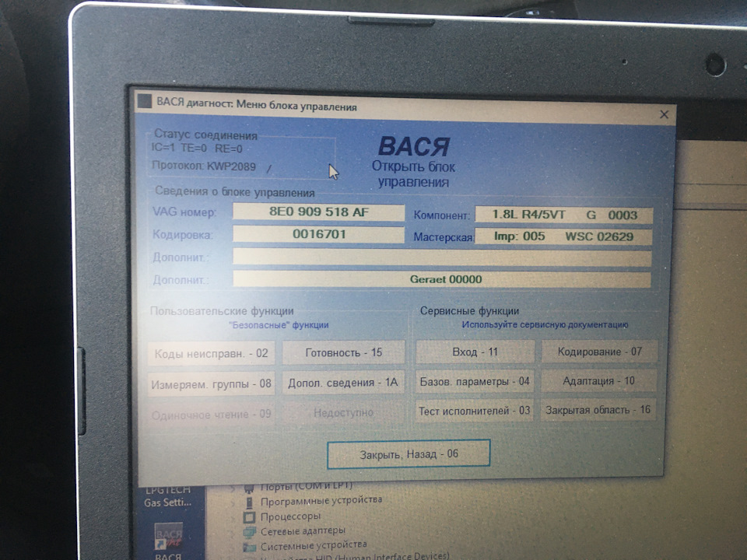The height and width of the screenshot is (560, 747).
Task: Select Системные устройства in Device Manager tree
Action: point(314,544)
